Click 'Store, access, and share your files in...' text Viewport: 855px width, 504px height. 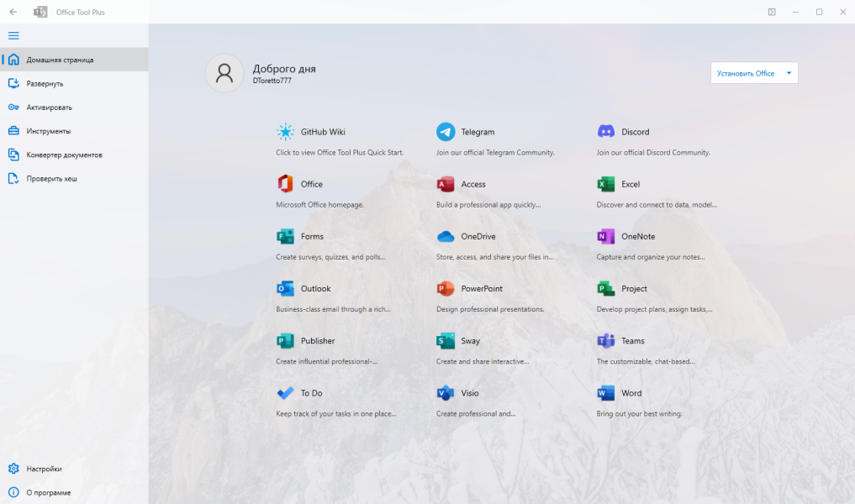click(x=494, y=257)
